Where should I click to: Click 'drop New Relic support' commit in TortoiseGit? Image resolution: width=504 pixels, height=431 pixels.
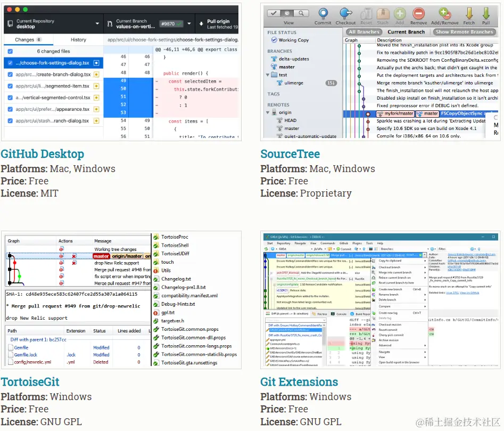117,263
